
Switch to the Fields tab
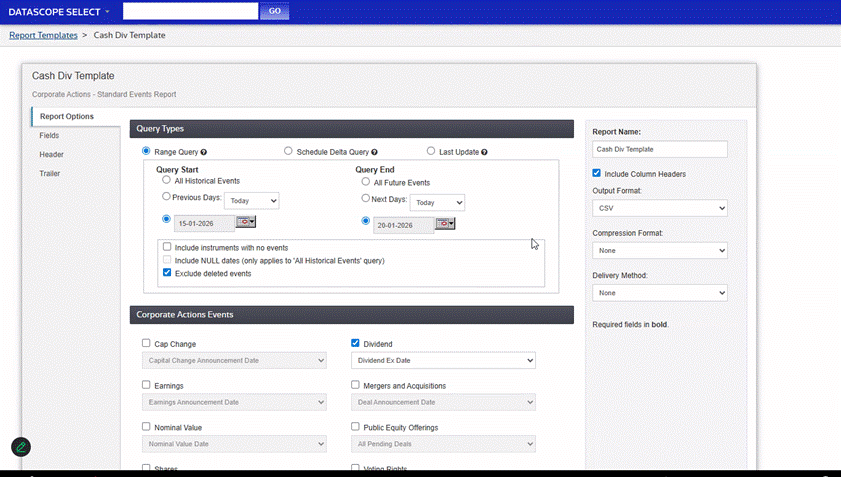pos(49,136)
